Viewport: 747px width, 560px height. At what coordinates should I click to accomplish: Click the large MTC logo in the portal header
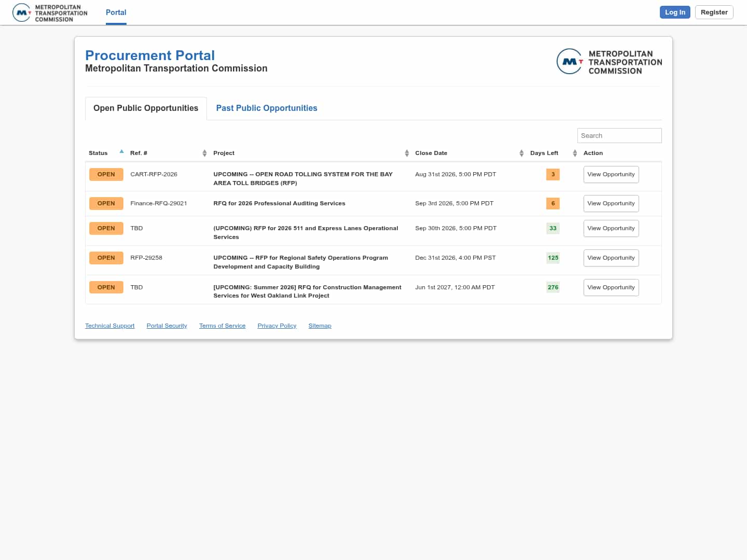[x=609, y=62]
